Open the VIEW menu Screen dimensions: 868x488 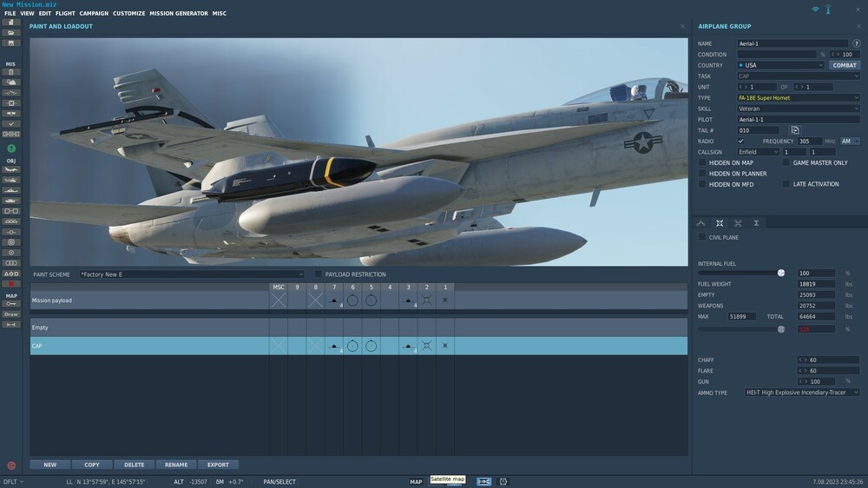[x=27, y=13]
